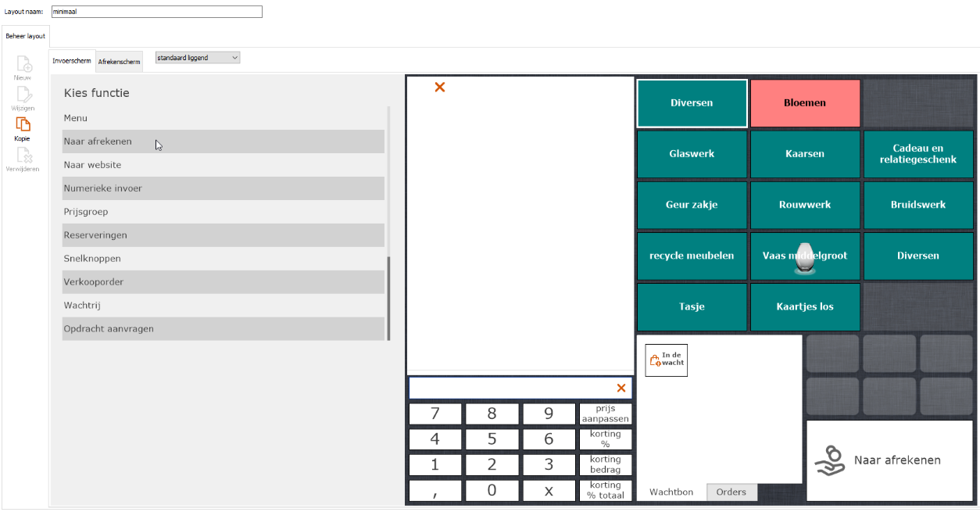Viewport: 980px width, 512px height.
Task: Open the standaard liggend dropdown
Action: (x=198, y=58)
